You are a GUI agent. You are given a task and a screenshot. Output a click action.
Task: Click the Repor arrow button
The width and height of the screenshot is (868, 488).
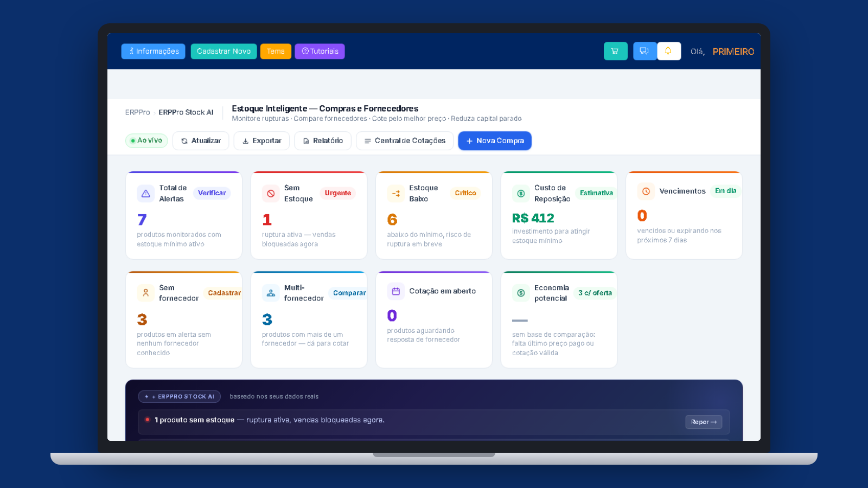coord(704,422)
